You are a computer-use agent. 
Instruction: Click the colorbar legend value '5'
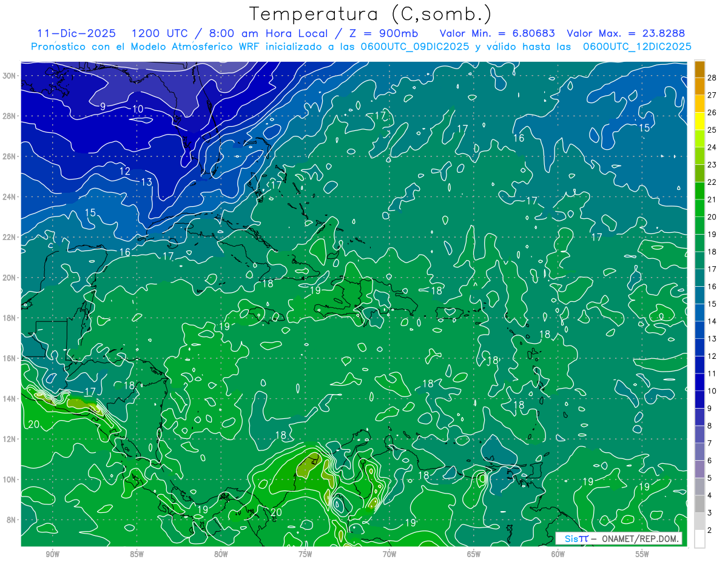point(709,478)
